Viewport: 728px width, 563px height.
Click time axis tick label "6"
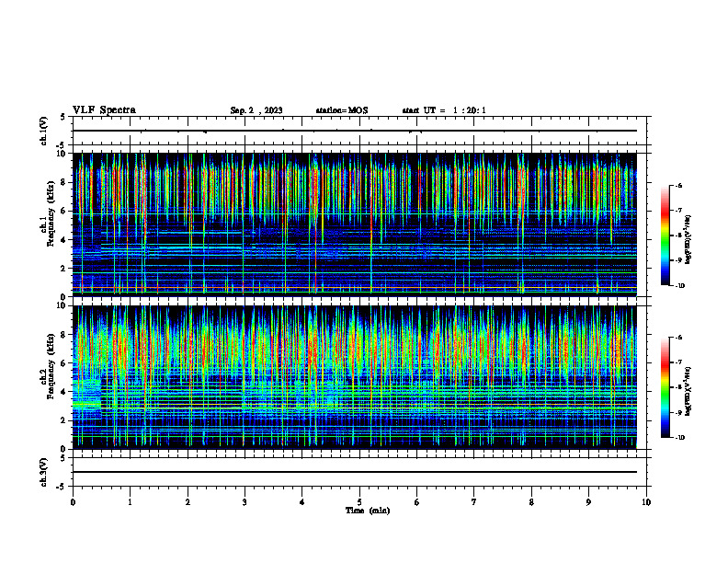(x=417, y=502)
